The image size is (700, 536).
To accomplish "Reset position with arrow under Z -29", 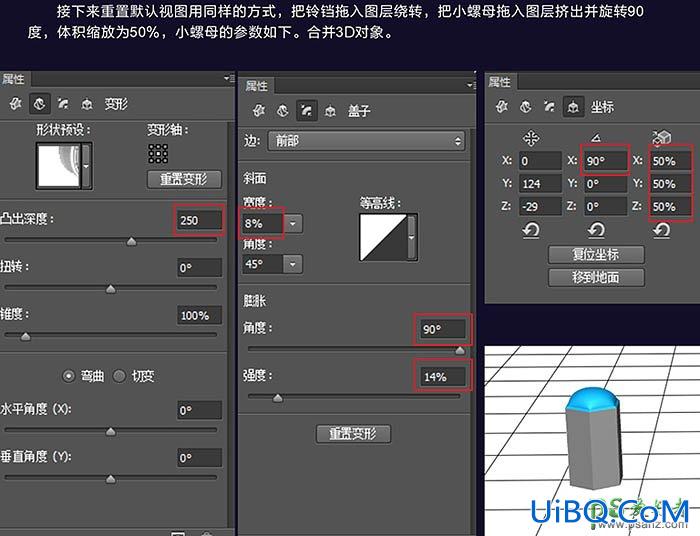I will pos(531,230).
